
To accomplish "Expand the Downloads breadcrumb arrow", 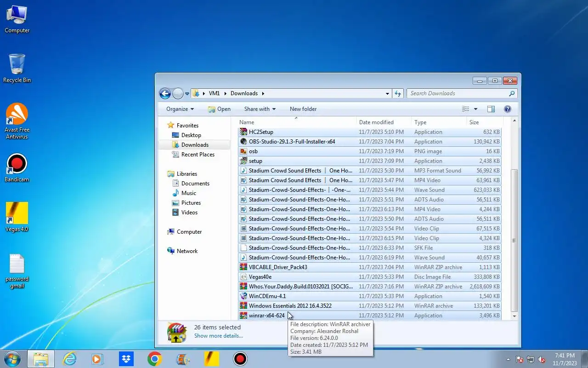I will click(263, 93).
